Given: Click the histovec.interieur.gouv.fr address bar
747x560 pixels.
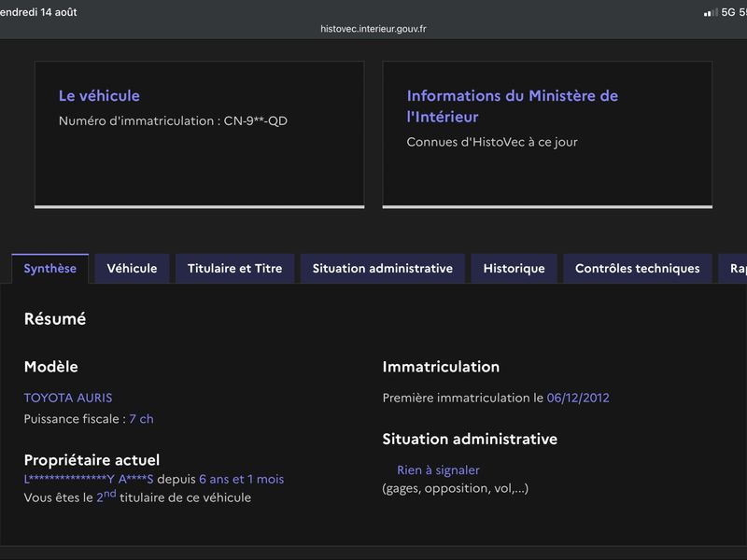Looking at the screenshot, I should 373,29.
